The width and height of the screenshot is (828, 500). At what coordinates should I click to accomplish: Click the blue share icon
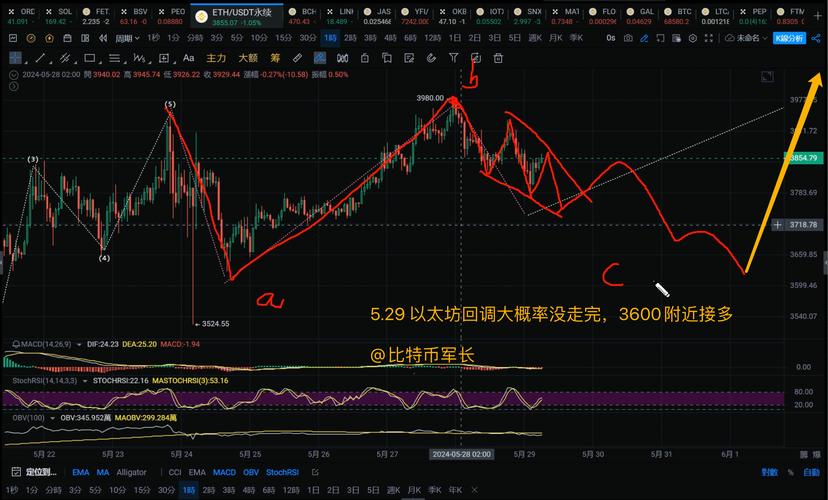[816, 38]
